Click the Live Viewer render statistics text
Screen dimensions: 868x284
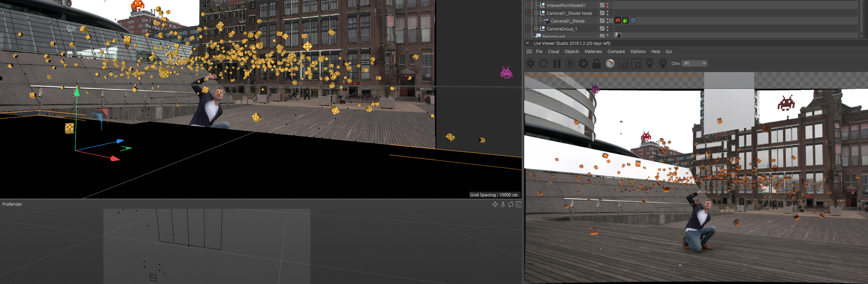(612, 75)
